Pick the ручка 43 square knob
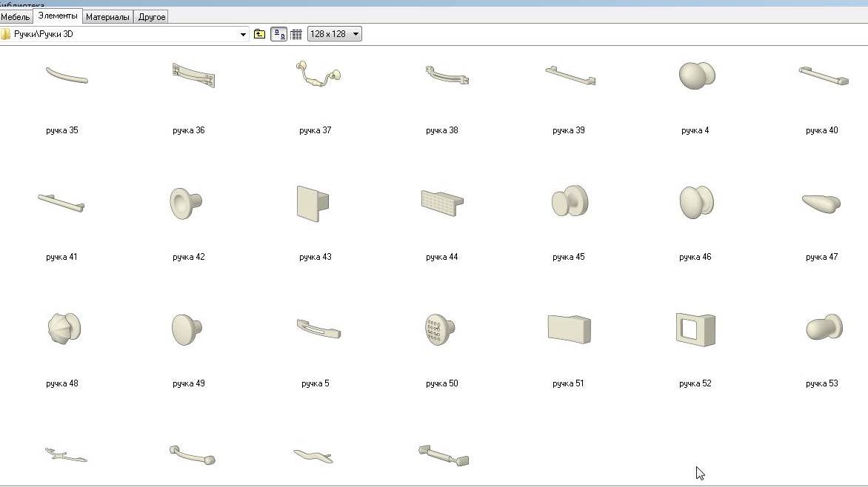 coord(313,203)
